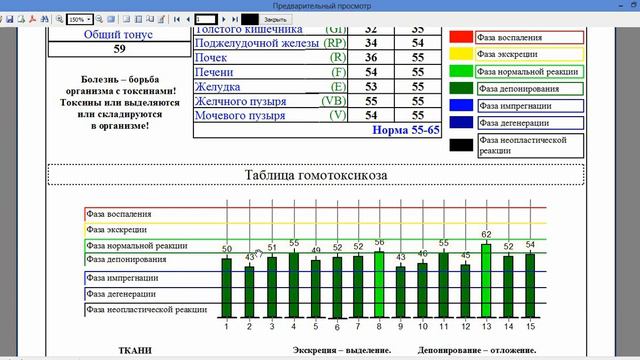Click the page margins layout icon

[x=139, y=19]
